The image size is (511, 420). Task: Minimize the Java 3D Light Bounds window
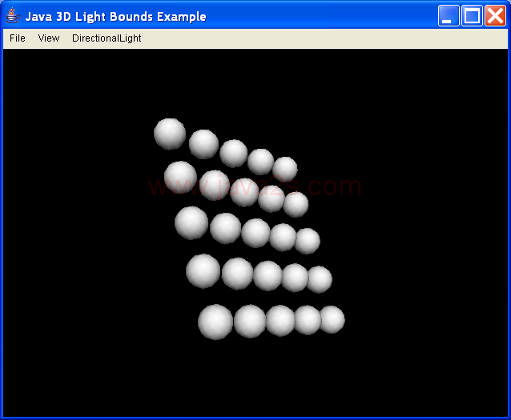click(449, 16)
